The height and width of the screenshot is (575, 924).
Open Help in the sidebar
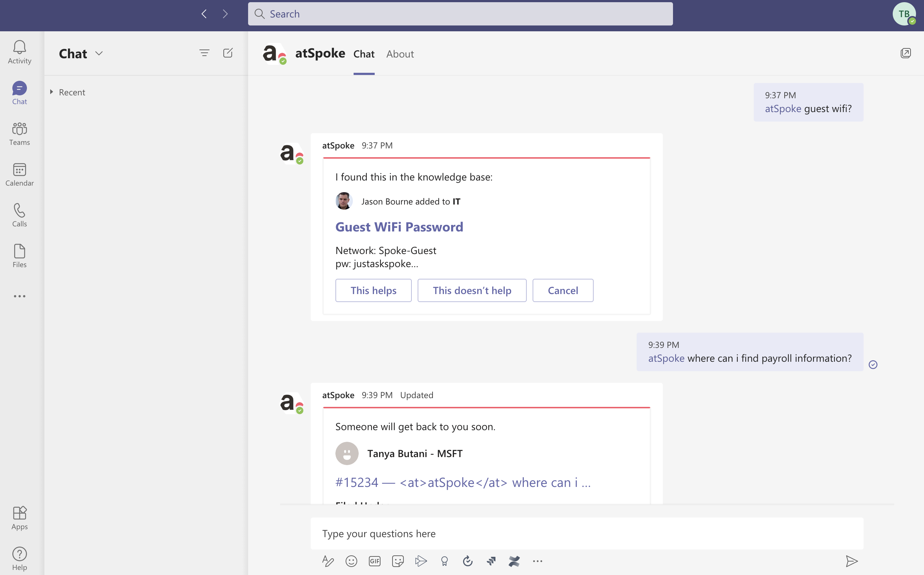tap(19, 559)
